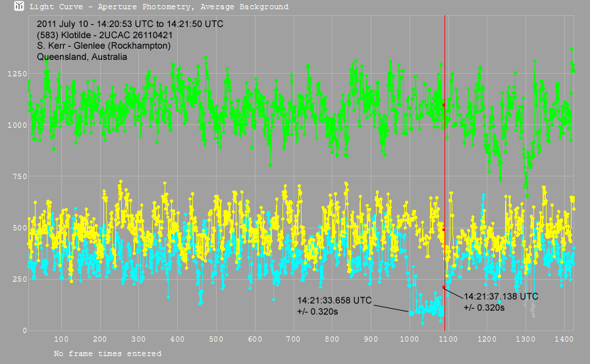Viewport: 590px width, 364px height.
Task: Click the y-axis label 250
Action: coord(20,279)
